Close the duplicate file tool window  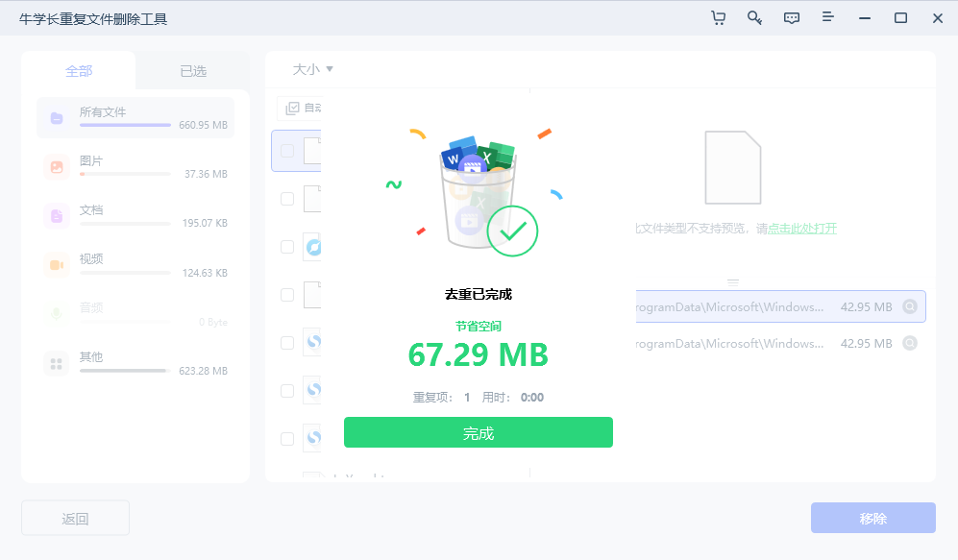pyautogui.click(x=938, y=18)
